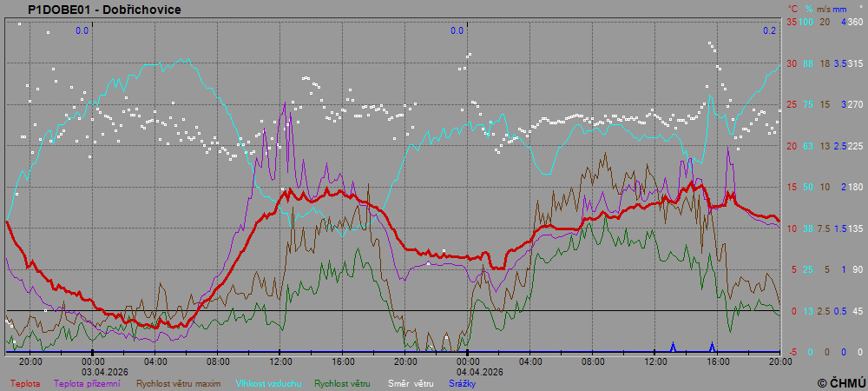Viewport: 868px width, 391px height.
Task: Click the blue precipitation spike near 16:00
Action: [712, 346]
